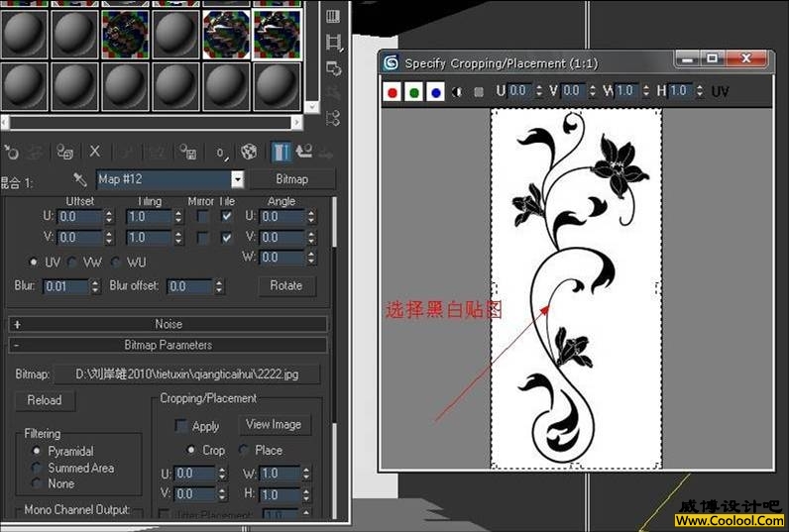Click the Bitmap map type button
Viewport: 789px width, 532px height.
(x=291, y=179)
